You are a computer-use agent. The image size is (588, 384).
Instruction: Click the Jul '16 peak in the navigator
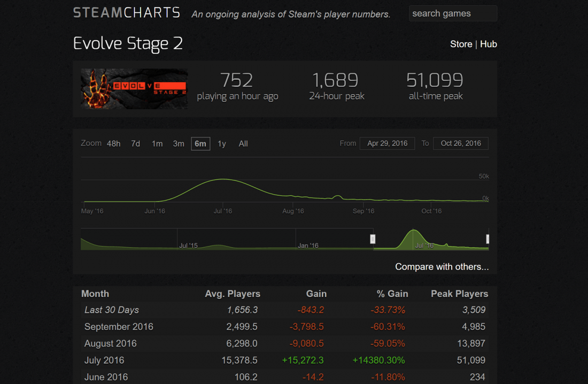413,231
